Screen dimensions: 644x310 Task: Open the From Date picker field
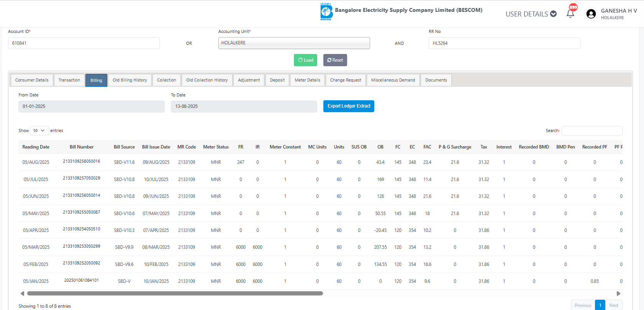point(91,106)
